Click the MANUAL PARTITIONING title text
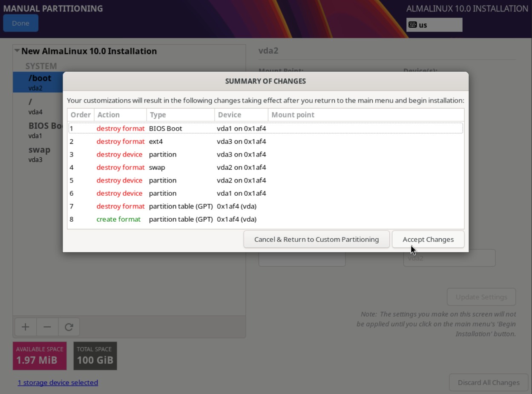Screen dimensions: 532x394 click(x=53, y=8)
